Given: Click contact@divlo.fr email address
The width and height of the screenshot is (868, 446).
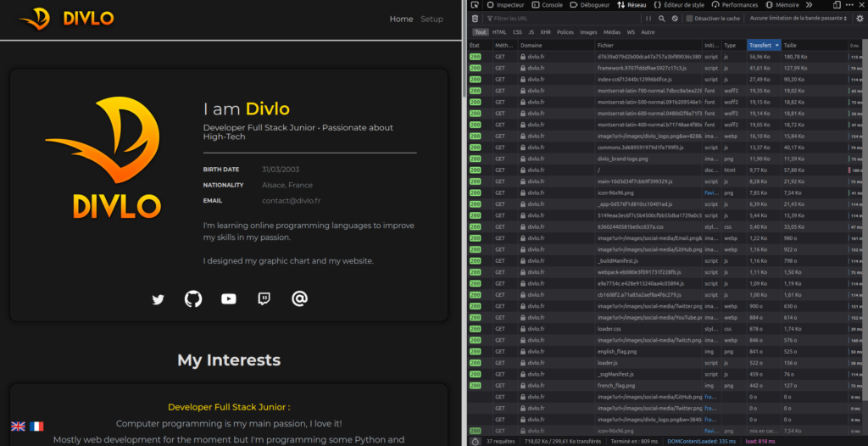Looking at the screenshot, I should point(292,201).
